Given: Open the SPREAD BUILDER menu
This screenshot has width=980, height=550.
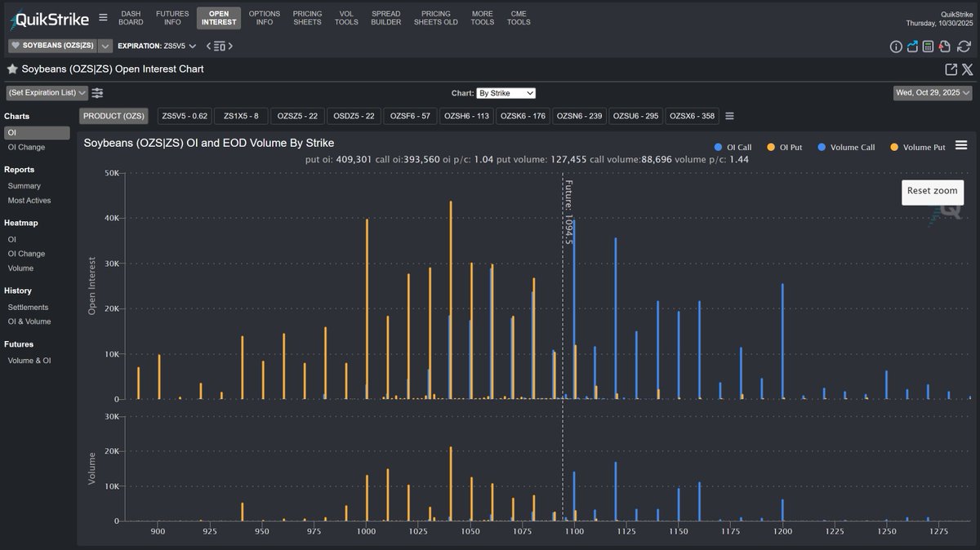Looking at the screenshot, I should pos(385,18).
